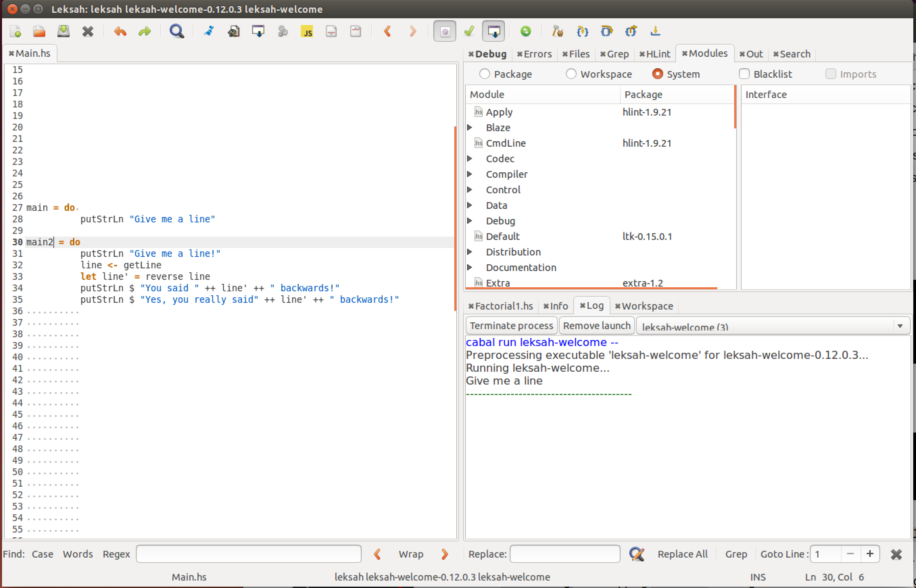Click the magnifying glass search icon
This screenshot has width=916, height=588.
(176, 31)
